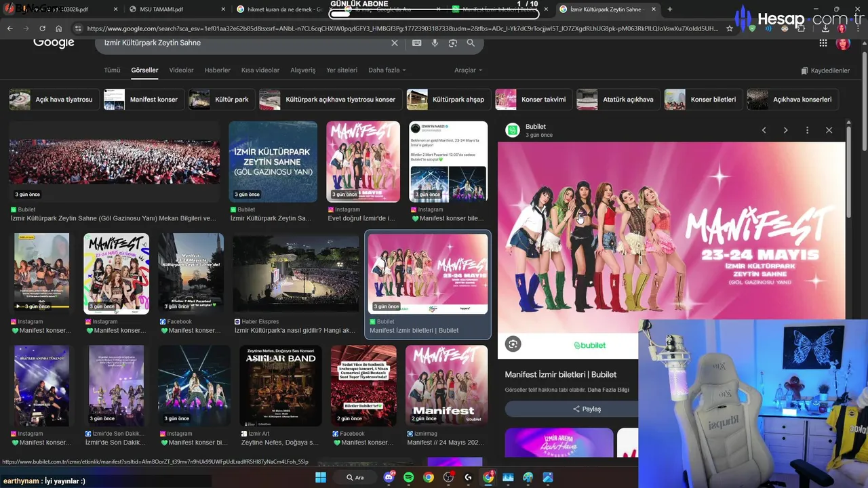
Task: Reload the page in Chrome
Action: (42, 28)
